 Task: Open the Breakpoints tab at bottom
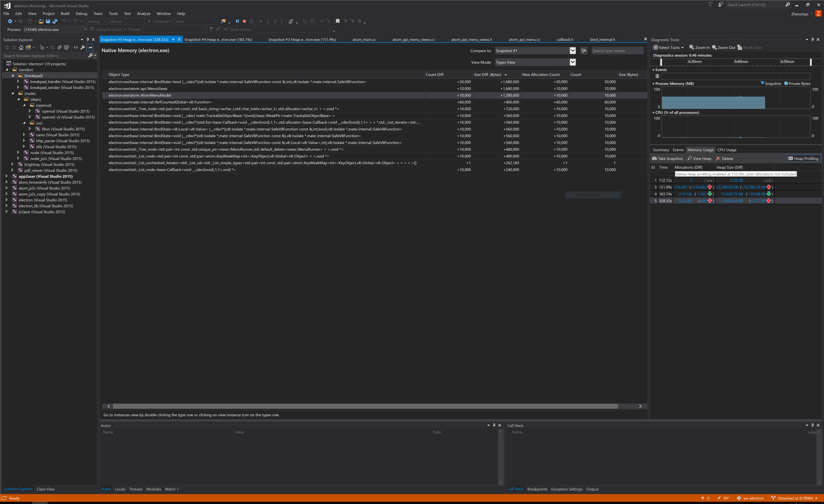tap(537, 489)
